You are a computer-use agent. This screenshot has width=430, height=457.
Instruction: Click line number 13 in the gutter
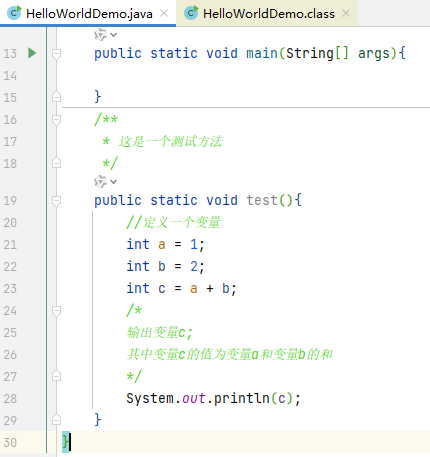click(x=10, y=54)
